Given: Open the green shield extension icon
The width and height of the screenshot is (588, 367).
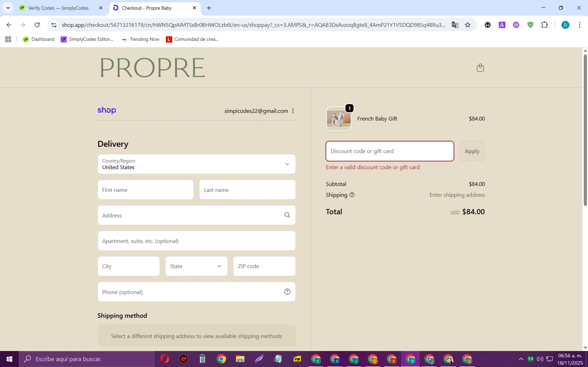Looking at the screenshot, I should 530,25.
